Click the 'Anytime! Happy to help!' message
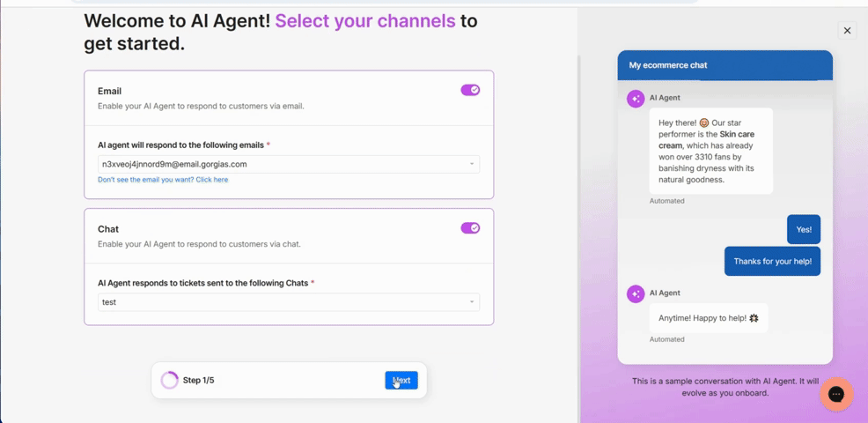868x423 pixels. pos(709,318)
